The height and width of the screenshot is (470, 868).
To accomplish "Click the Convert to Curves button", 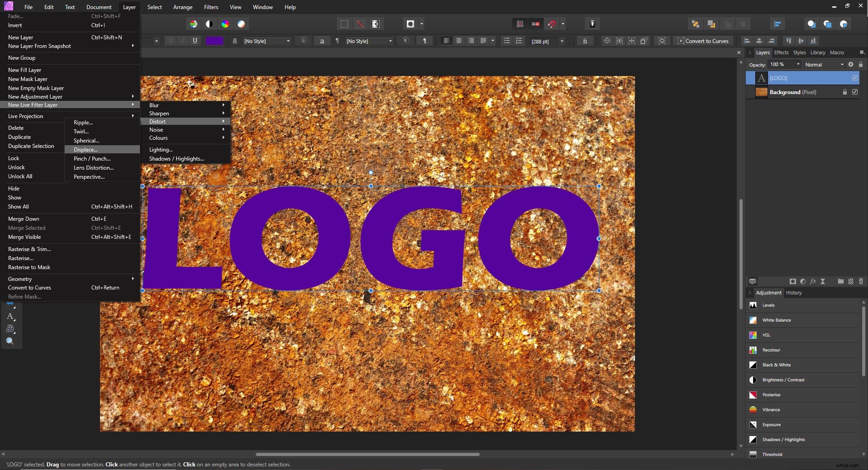I will [706, 41].
